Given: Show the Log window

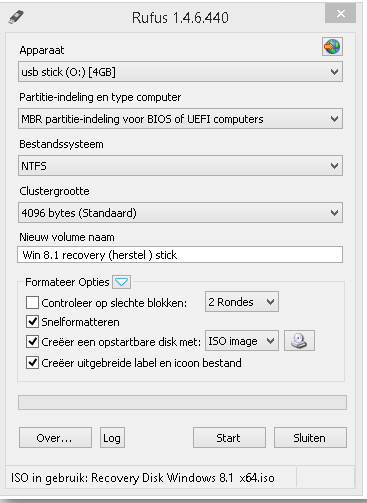Looking at the screenshot, I should click(x=112, y=438).
